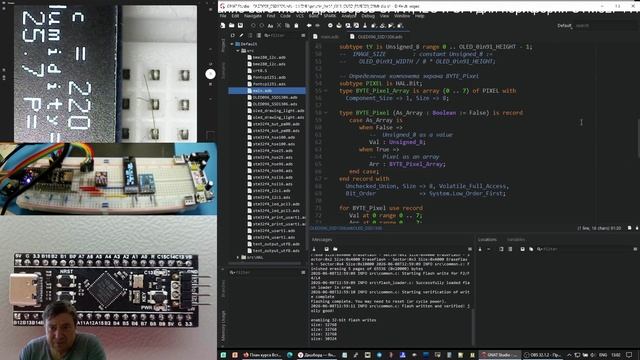640x360 pixels.
Task: Click the Copy toolbar icon
Action: tap(287, 26)
